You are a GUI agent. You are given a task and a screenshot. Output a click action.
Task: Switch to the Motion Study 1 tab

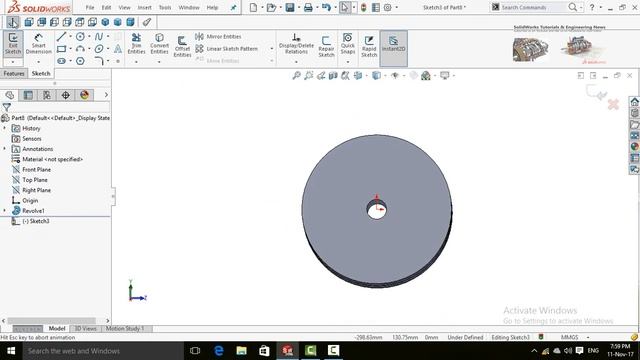pos(125,329)
